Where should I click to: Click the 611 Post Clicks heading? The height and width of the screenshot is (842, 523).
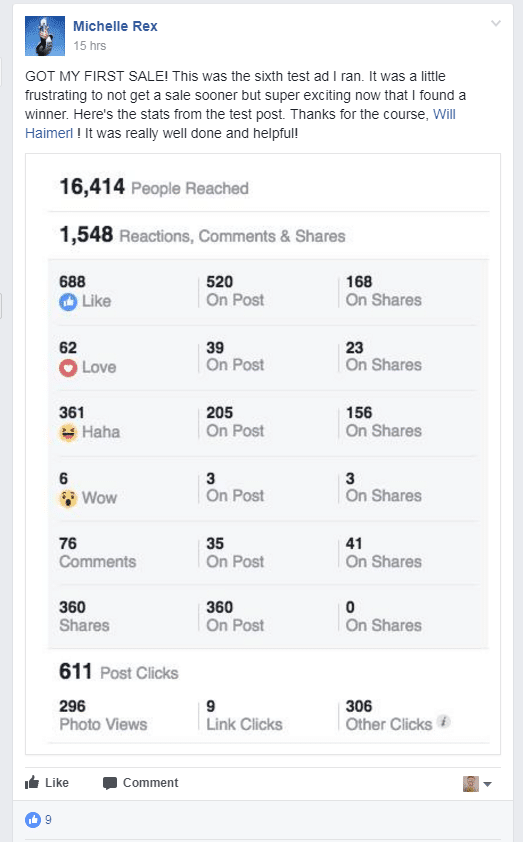[119, 672]
